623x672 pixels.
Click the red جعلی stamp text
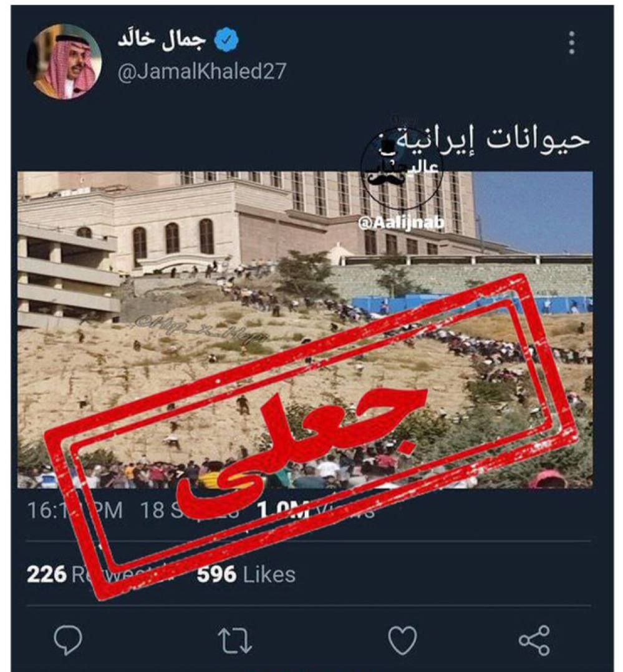[x=302, y=446]
